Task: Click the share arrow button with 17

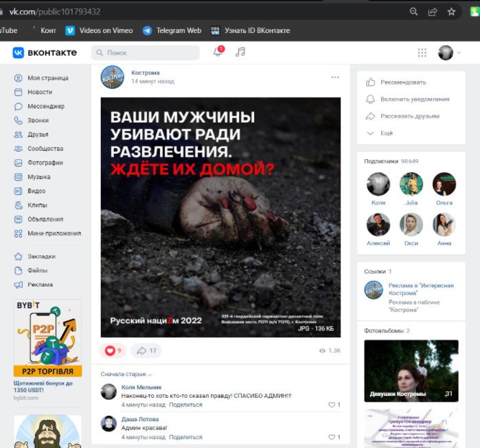Action: coord(146,351)
